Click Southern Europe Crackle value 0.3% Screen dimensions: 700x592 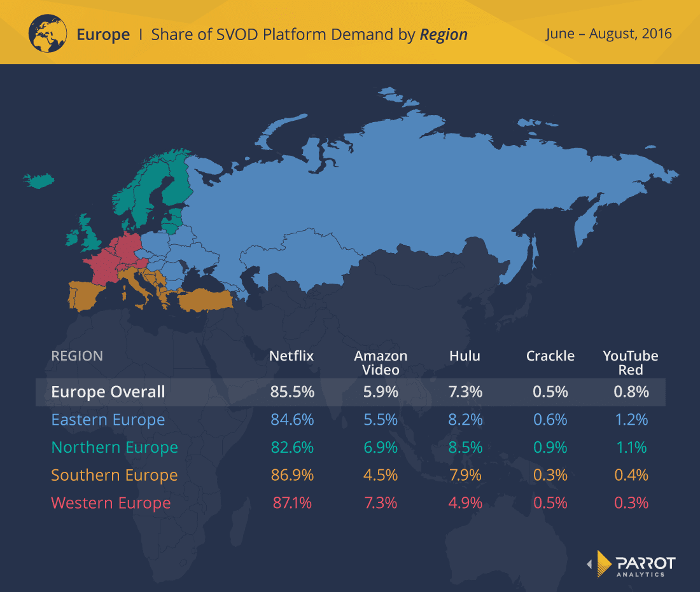tap(550, 475)
